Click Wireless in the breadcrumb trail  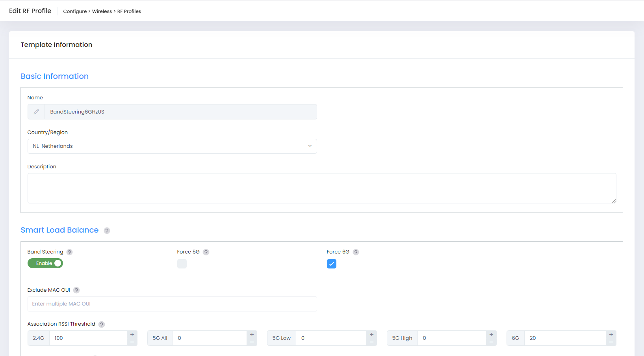click(x=102, y=11)
